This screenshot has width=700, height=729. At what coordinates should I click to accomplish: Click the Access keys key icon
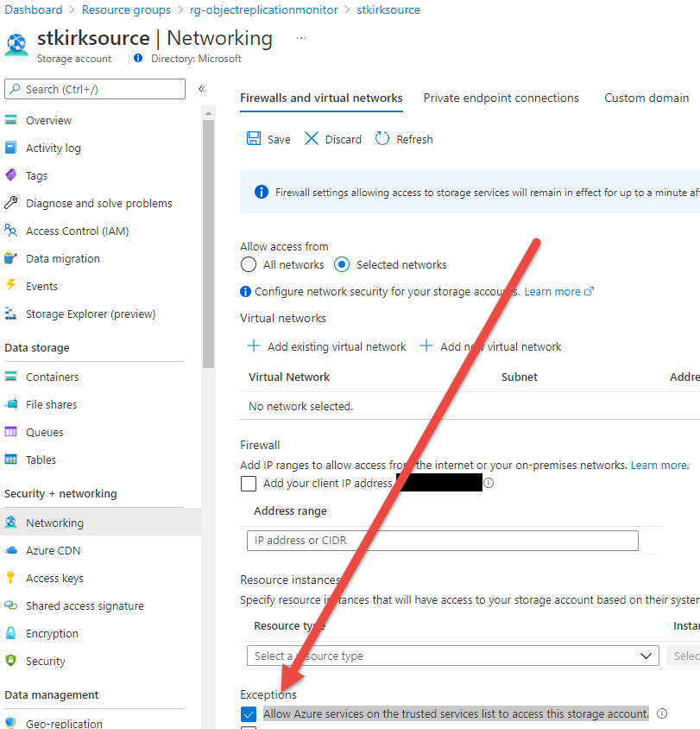(x=10, y=578)
